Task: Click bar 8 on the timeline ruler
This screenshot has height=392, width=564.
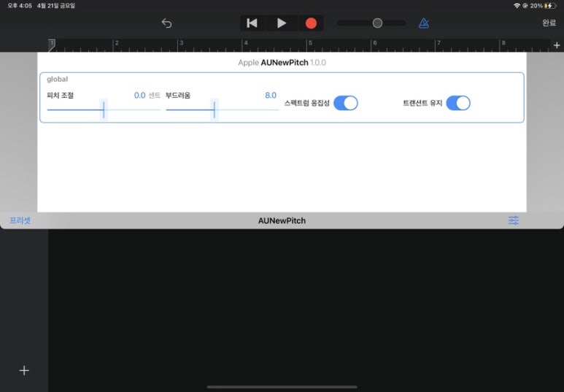Action: pos(503,43)
